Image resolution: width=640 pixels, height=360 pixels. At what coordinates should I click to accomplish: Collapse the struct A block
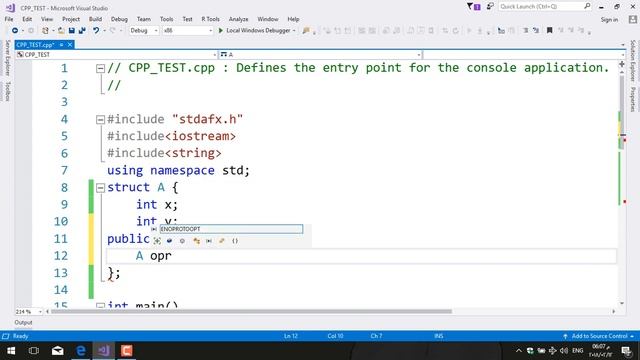coord(100,188)
